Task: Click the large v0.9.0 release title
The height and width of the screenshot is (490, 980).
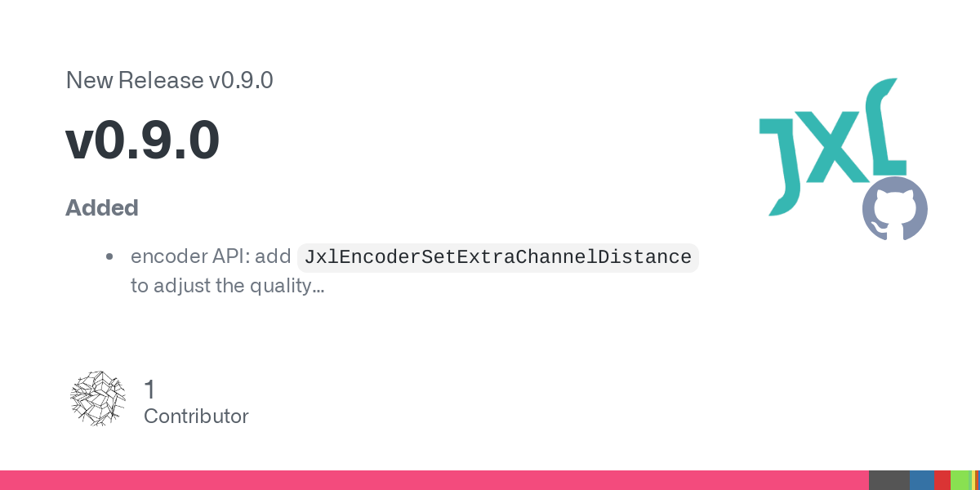Action: [x=143, y=140]
